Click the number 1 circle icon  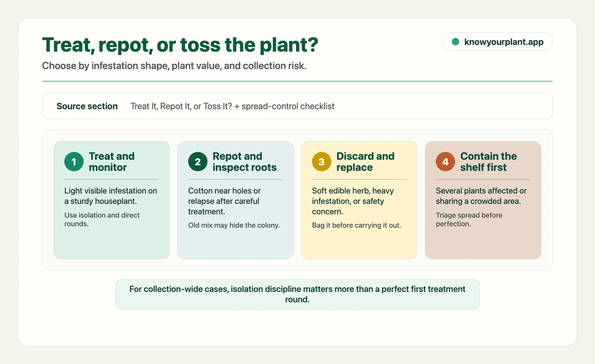(x=74, y=162)
